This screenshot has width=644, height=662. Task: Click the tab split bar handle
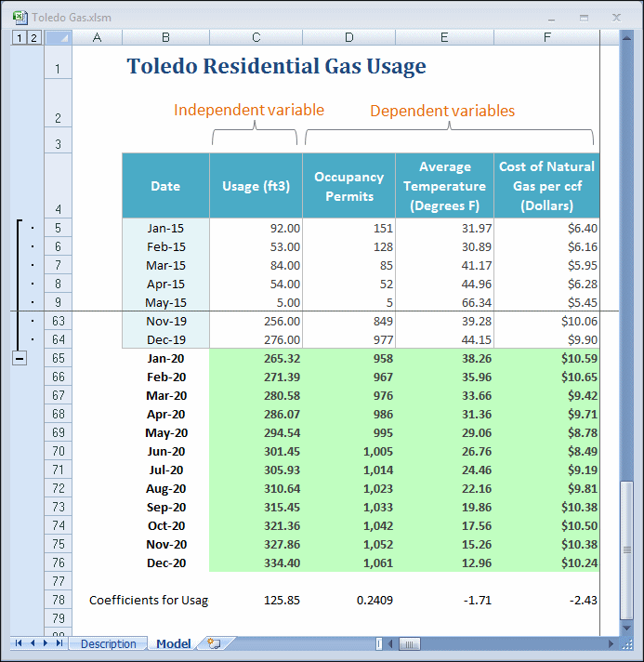[379, 643]
